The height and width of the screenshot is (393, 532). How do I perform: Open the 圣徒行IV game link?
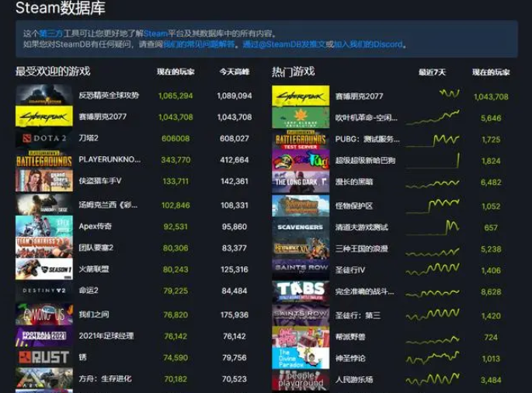pos(350,270)
